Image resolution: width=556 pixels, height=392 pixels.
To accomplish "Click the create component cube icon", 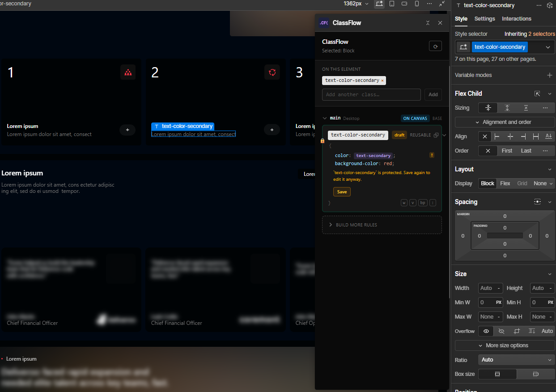I will (x=550, y=5).
